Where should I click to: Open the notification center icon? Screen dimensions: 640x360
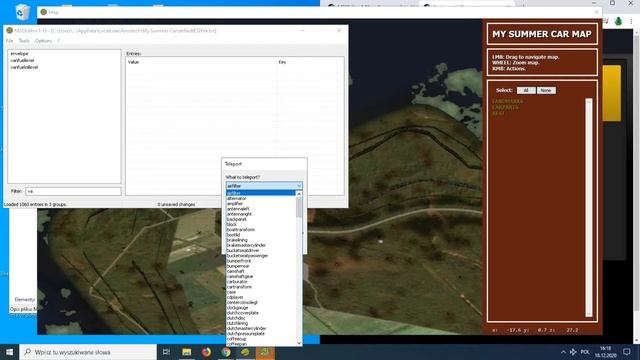point(627,352)
